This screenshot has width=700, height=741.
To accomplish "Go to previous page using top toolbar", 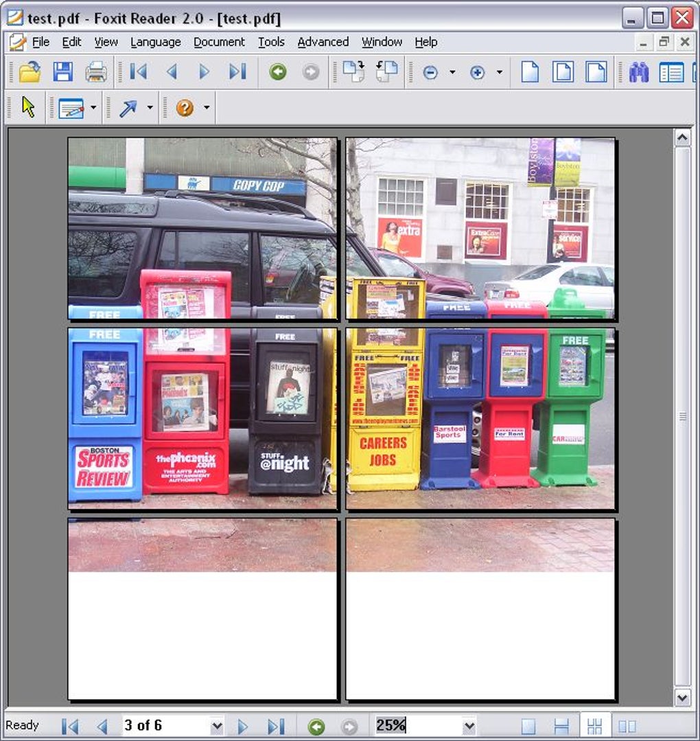I will pyautogui.click(x=172, y=72).
